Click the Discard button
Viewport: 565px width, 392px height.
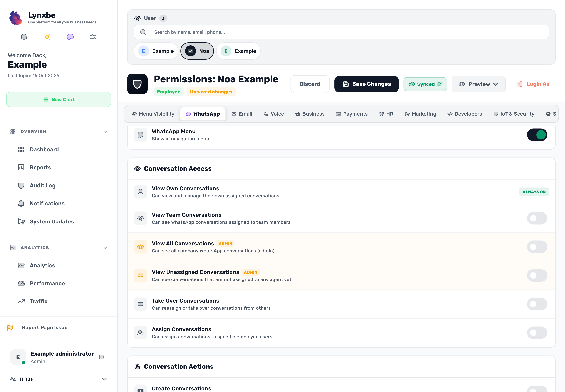310,84
